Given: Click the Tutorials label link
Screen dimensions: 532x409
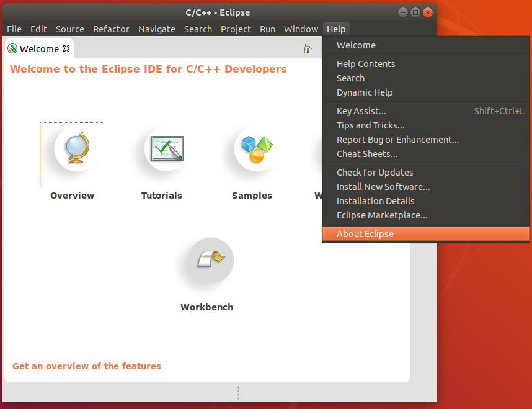Looking at the screenshot, I should (x=162, y=196).
